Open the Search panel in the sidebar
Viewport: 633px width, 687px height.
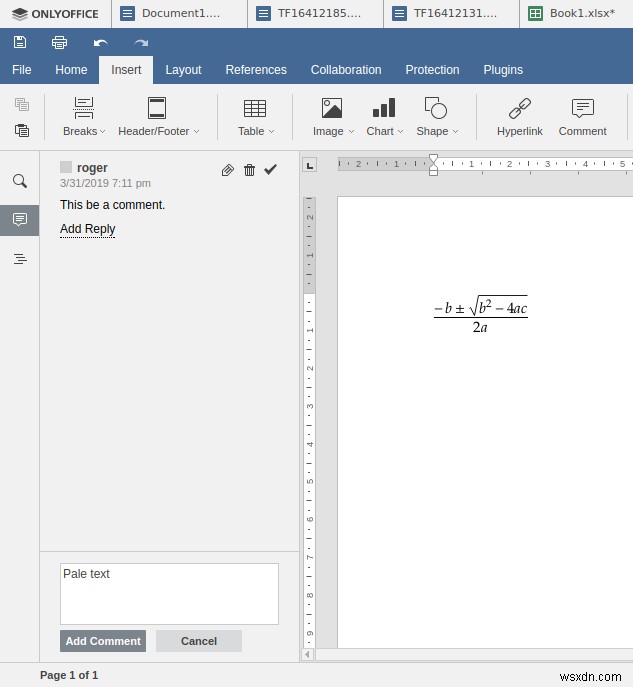click(20, 181)
